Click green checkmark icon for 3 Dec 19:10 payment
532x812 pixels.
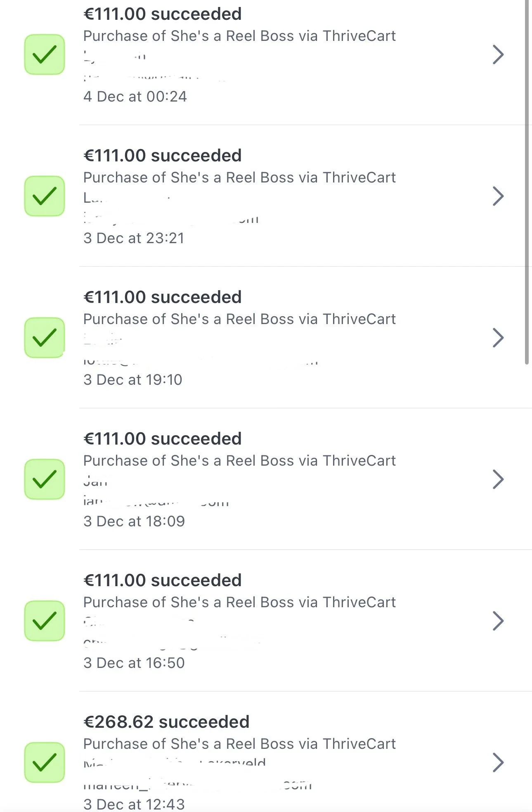[45, 338]
